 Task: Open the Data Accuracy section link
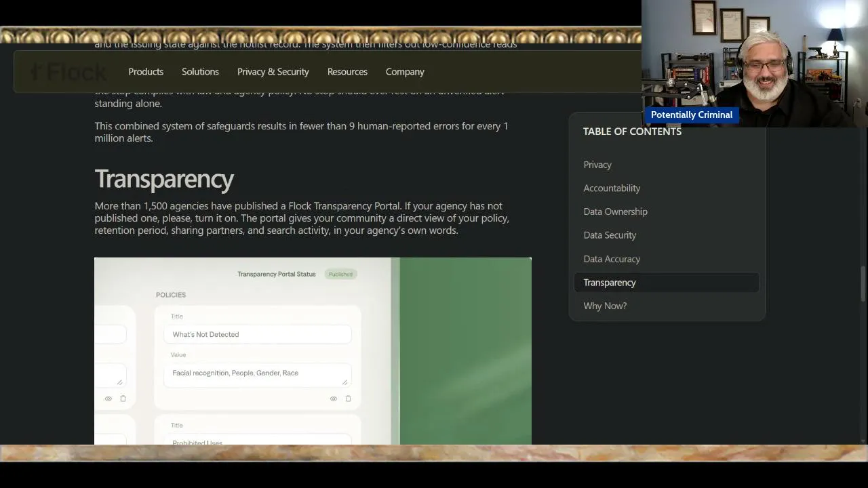click(x=612, y=259)
